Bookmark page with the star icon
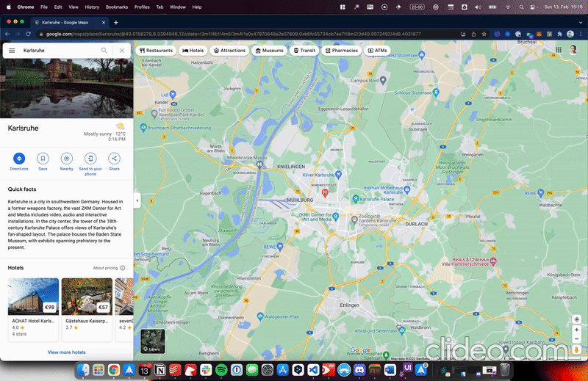The width and height of the screenshot is (588, 381). coord(484,34)
